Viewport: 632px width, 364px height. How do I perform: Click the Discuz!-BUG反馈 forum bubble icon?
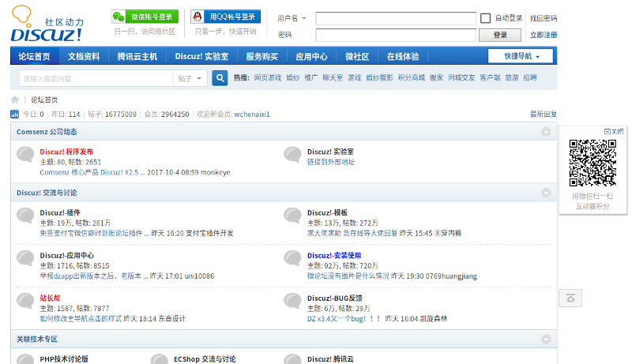tap(292, 301)
